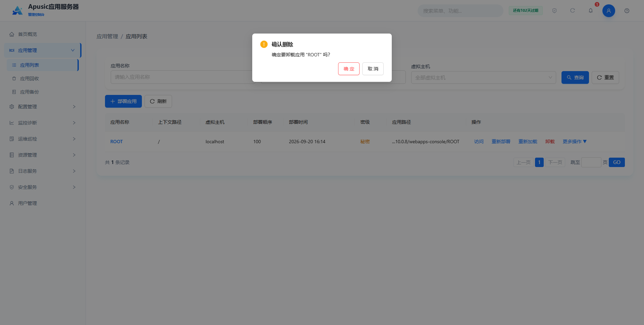Screen dimensions: 644x325
Task: Click the 查询 search button
Action: [x=575, y=77]
